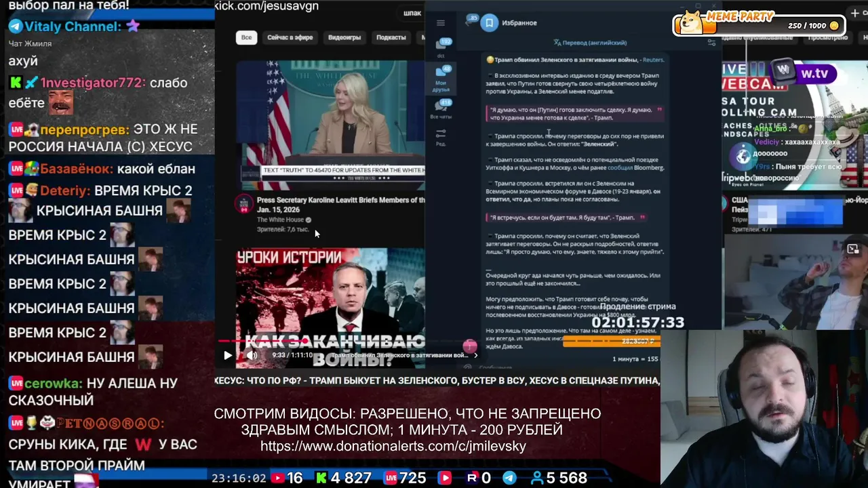The height and width of the screenshot is (488, 868).
Task: Click the "Vitaly Channel" name in chat
Action: point(73,26)
